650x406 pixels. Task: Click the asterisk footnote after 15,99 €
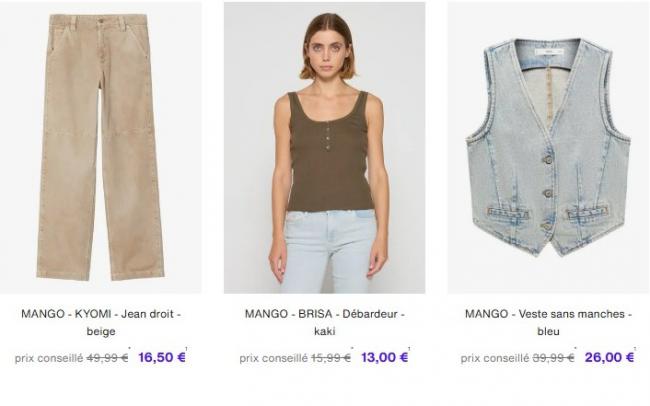coord(352,348)
